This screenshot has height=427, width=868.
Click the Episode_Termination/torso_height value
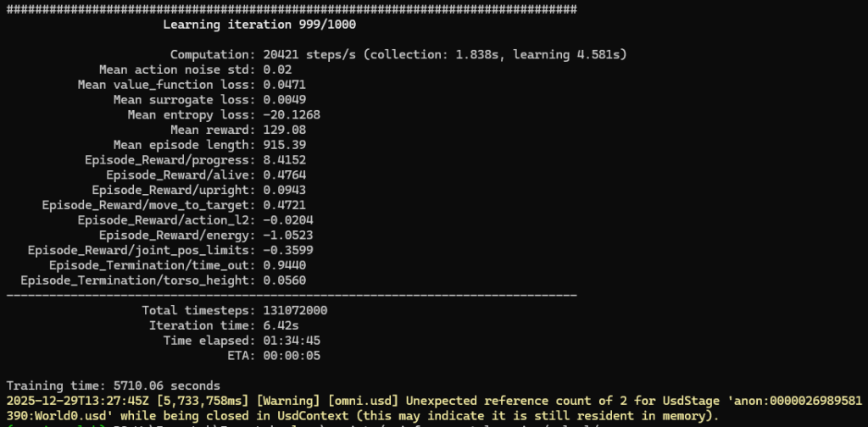(x=284, y=280)
